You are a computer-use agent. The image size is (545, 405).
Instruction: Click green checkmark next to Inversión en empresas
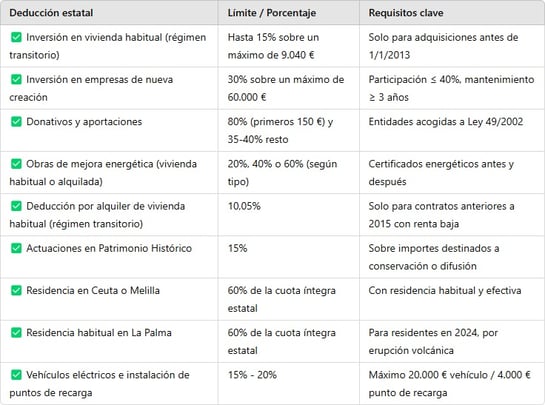click(16, 79)
